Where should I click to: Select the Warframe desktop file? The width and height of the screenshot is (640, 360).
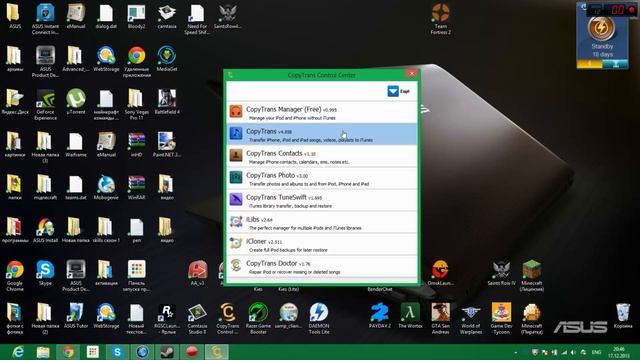tap(76, 145)
